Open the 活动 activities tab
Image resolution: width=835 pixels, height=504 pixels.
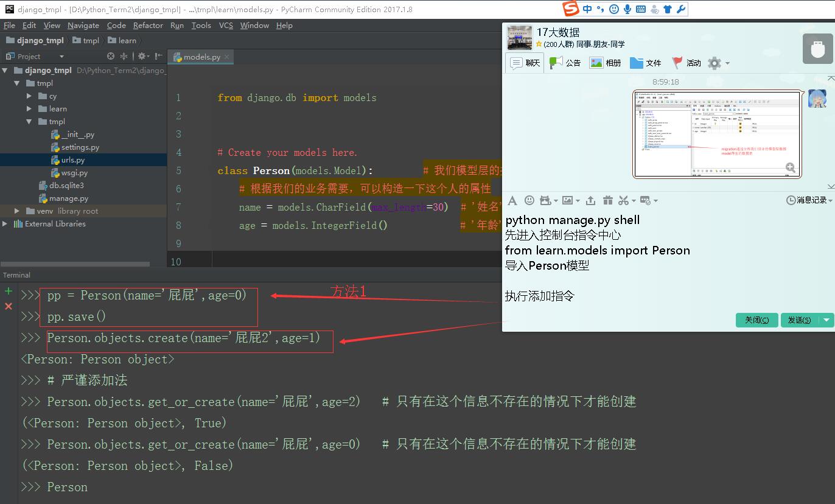click(x=686, y=63)
